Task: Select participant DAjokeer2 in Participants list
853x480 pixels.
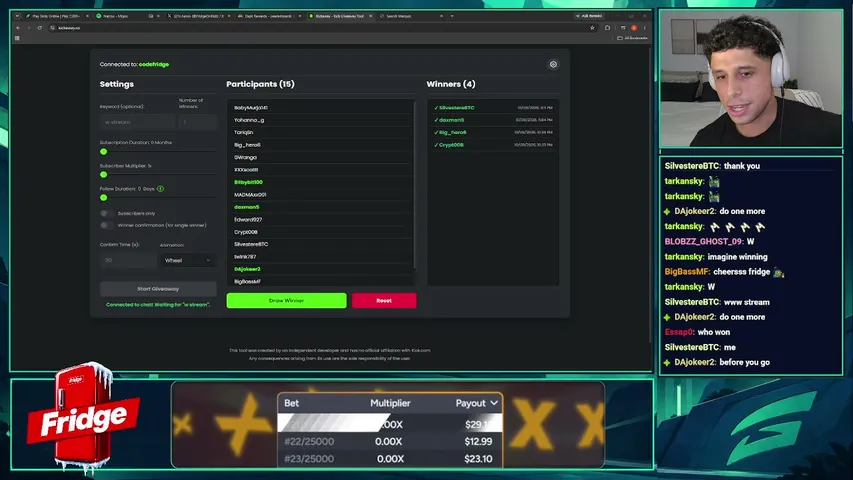Action: 319,269
